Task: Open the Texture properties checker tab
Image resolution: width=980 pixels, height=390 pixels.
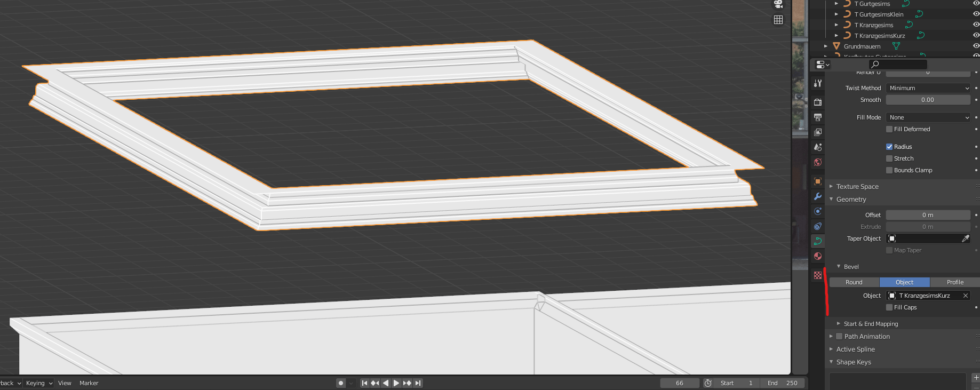Action: coord(818,275)
